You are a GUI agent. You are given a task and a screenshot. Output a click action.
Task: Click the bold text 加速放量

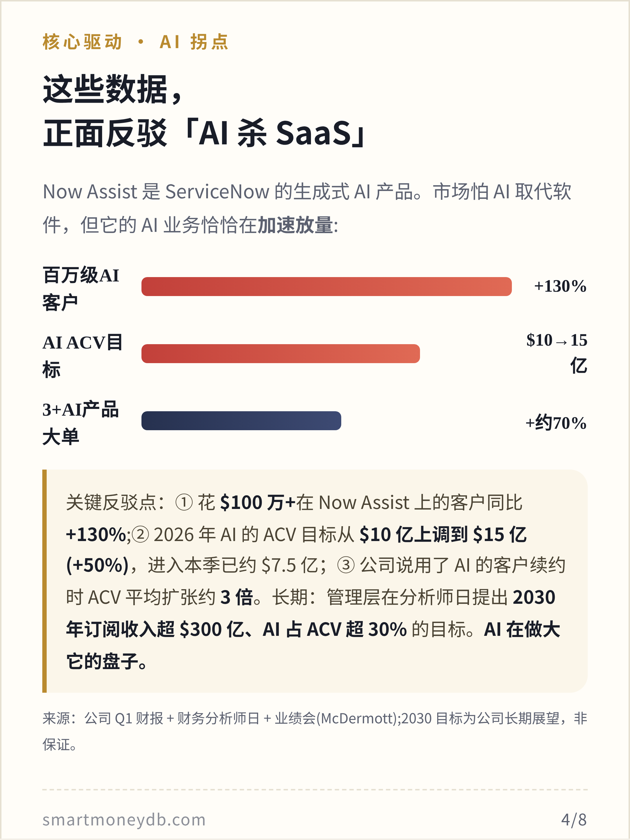295,225
